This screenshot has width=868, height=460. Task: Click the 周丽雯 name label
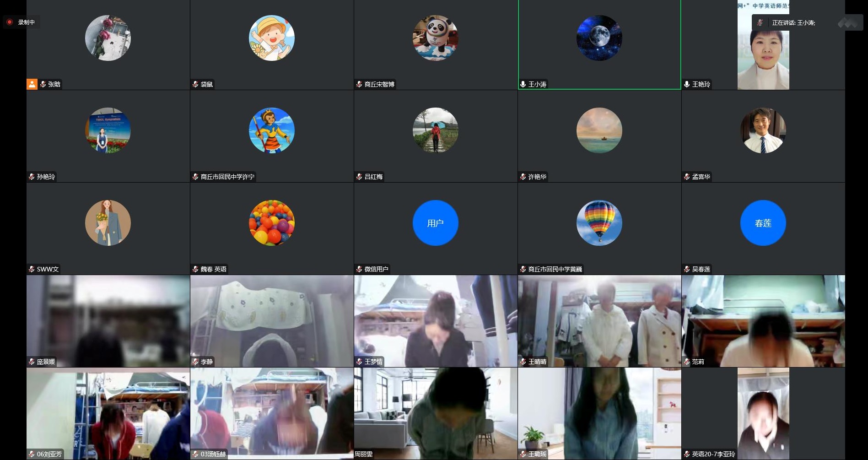coord(364,454)
